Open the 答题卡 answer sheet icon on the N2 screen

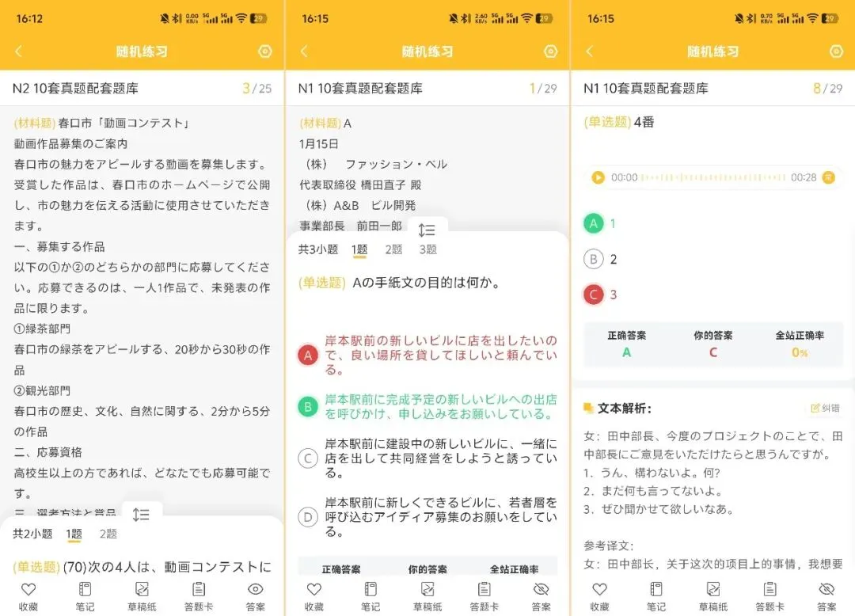(198, 590)
